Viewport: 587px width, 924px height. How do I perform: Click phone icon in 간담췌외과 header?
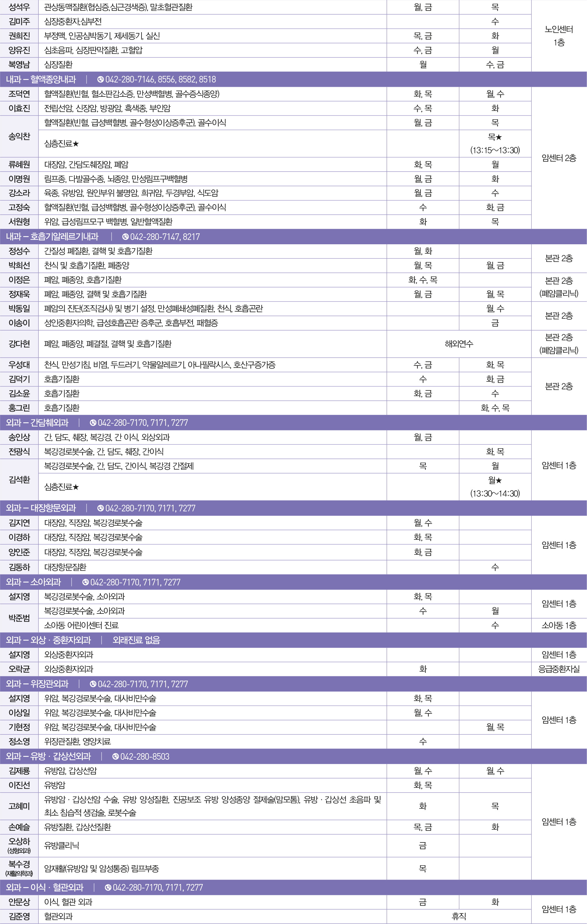click(93, 423)
